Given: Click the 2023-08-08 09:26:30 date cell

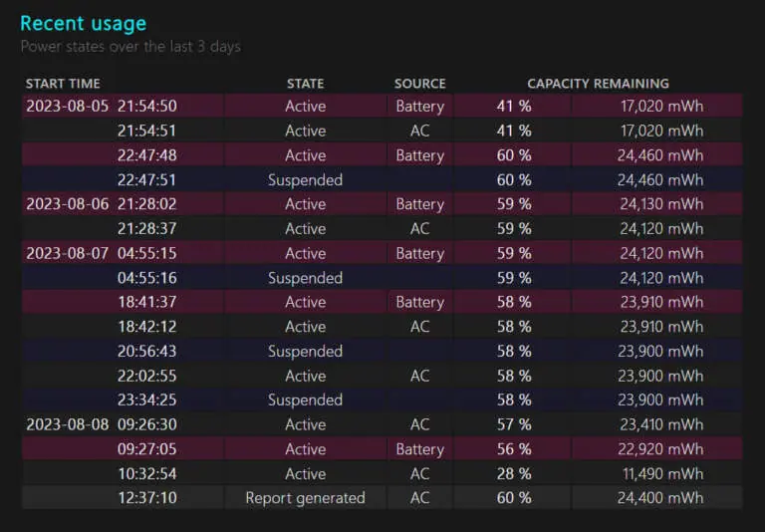Looking at the screenshot, I should pos(68,424).
